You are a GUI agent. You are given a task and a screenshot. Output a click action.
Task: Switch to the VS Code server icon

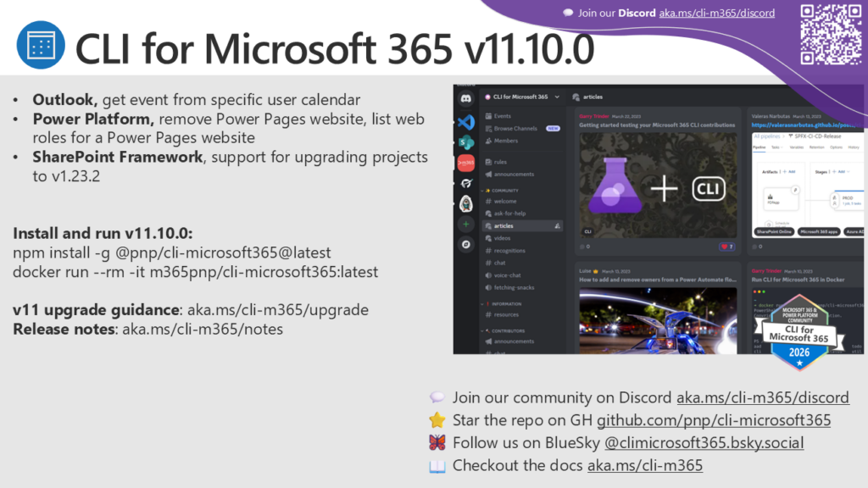coord(466,122)
